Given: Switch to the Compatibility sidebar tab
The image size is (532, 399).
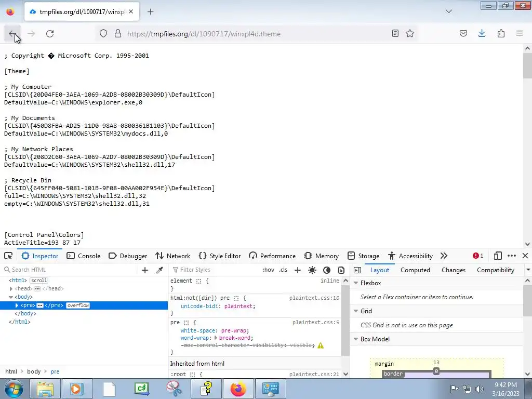Looking at the screenshot, I should click(x=495, y=270).
